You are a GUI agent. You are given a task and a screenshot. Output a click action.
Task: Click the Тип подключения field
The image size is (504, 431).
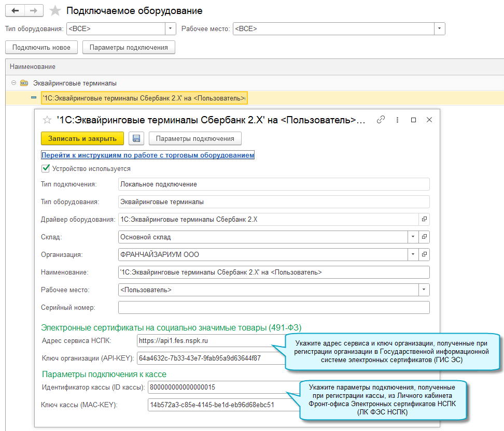pos(274,184)
